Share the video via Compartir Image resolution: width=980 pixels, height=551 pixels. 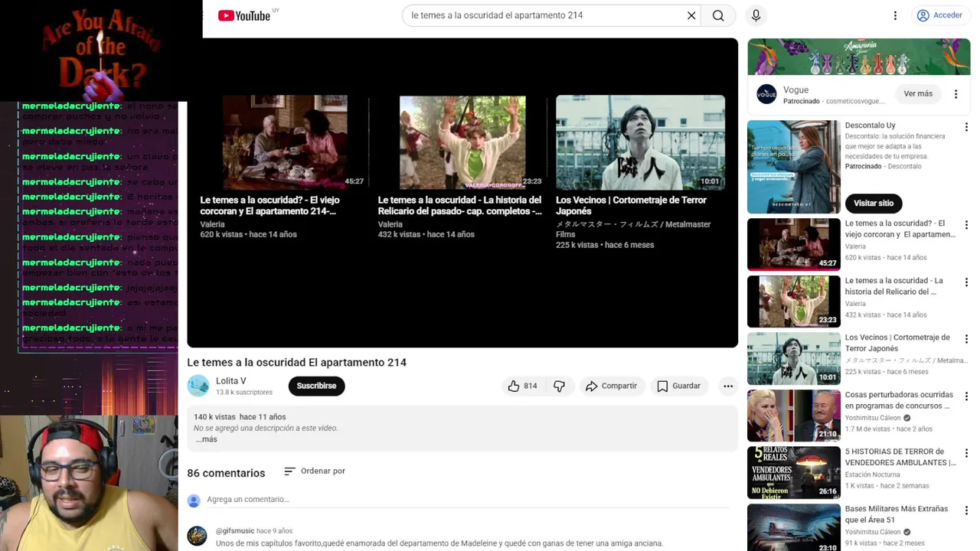coord(611,386)
